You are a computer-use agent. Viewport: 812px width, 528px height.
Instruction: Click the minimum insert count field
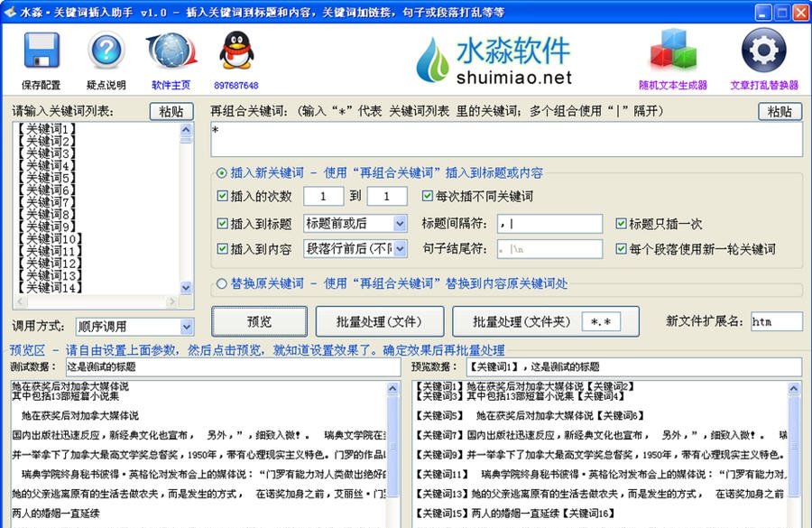(324, 197)
